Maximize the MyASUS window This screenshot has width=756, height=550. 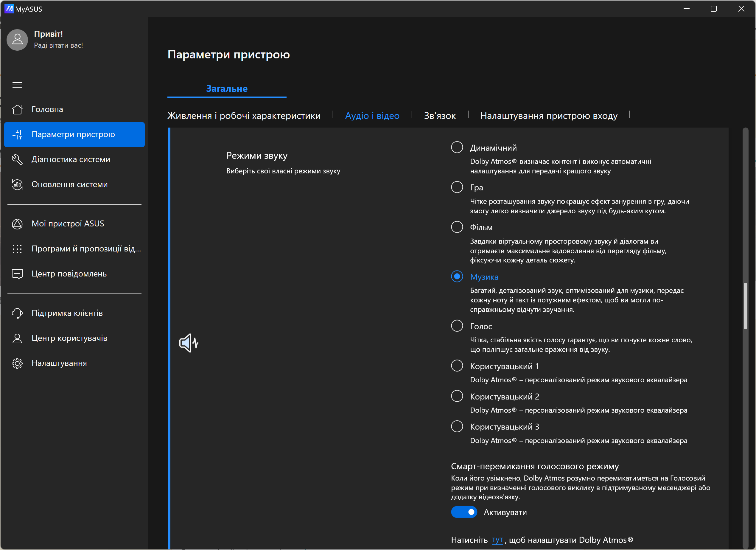714,9
